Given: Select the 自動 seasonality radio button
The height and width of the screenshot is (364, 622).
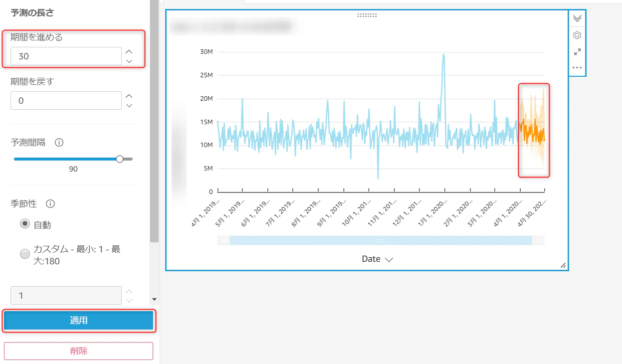Looking at the screenshot, I should [25, 224].
